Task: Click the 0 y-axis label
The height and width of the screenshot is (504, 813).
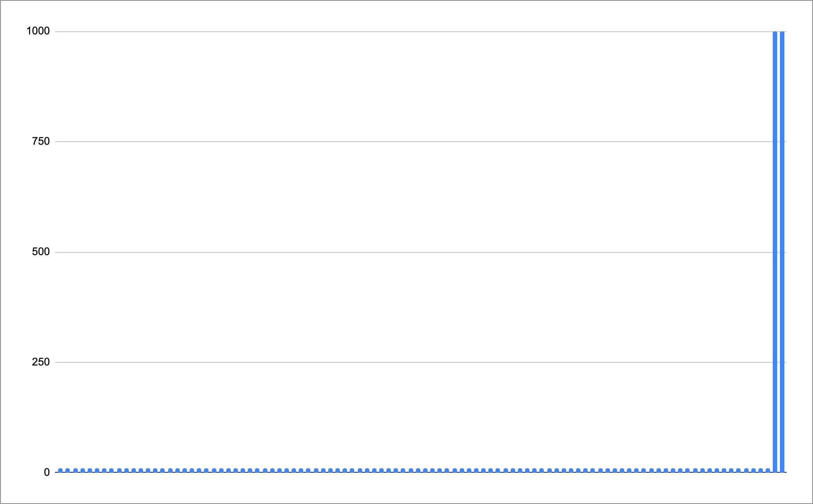Action: tap(47, 472)
